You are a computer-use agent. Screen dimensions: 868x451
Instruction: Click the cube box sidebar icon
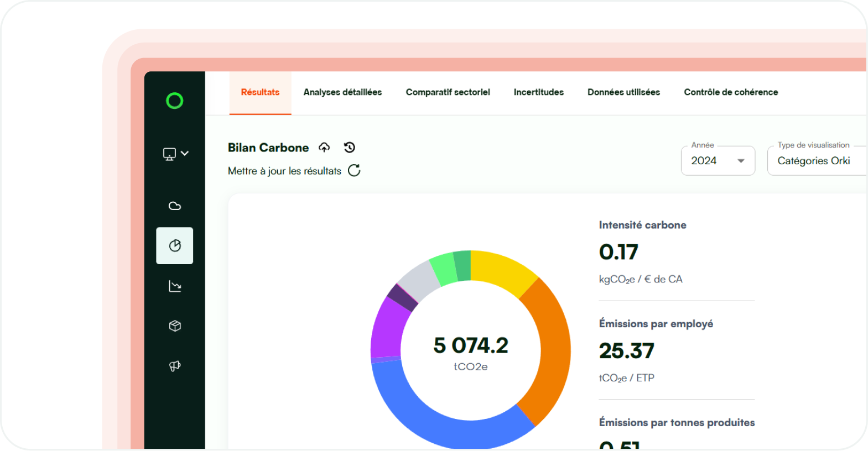click(x=175, y=326)
